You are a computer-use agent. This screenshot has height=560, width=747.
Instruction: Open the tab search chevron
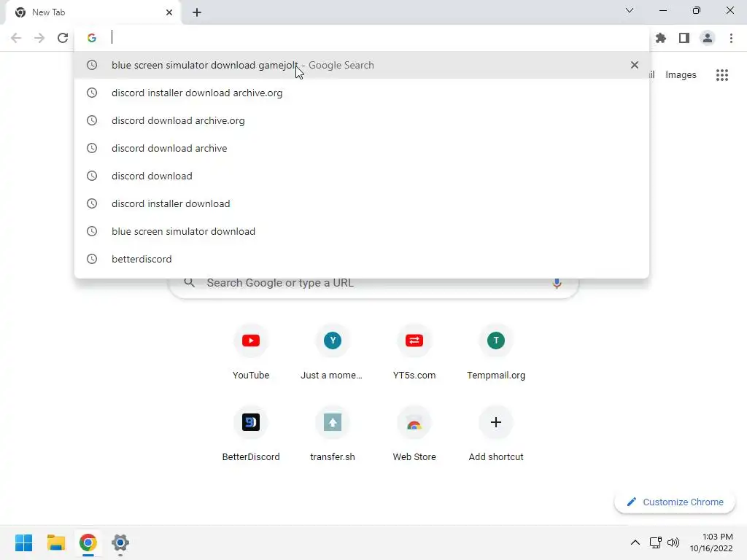click(x=630, y=10)
